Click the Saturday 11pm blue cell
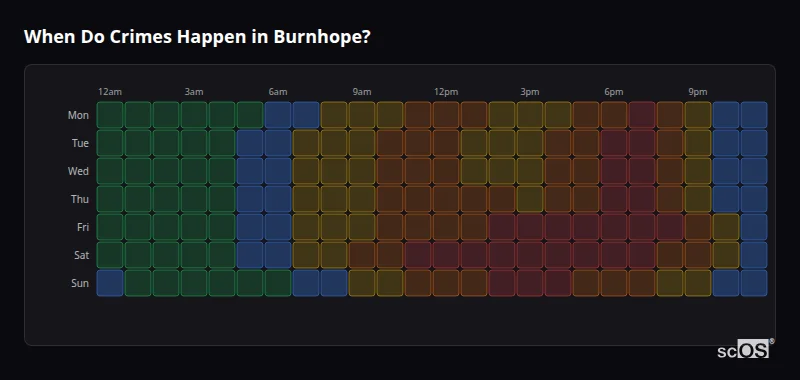 click(754, 255)
